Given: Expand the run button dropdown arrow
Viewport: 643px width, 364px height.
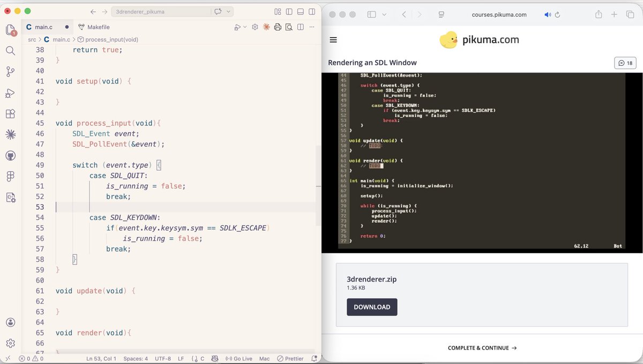Looking at the screenshot, I should (x=245, y=27).
